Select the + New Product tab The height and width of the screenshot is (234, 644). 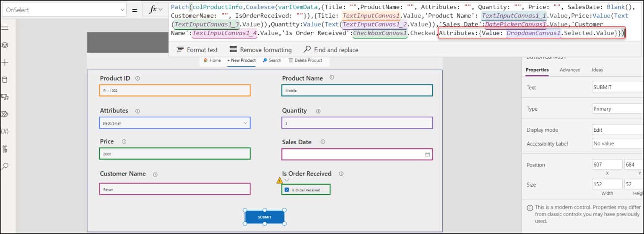241,60
